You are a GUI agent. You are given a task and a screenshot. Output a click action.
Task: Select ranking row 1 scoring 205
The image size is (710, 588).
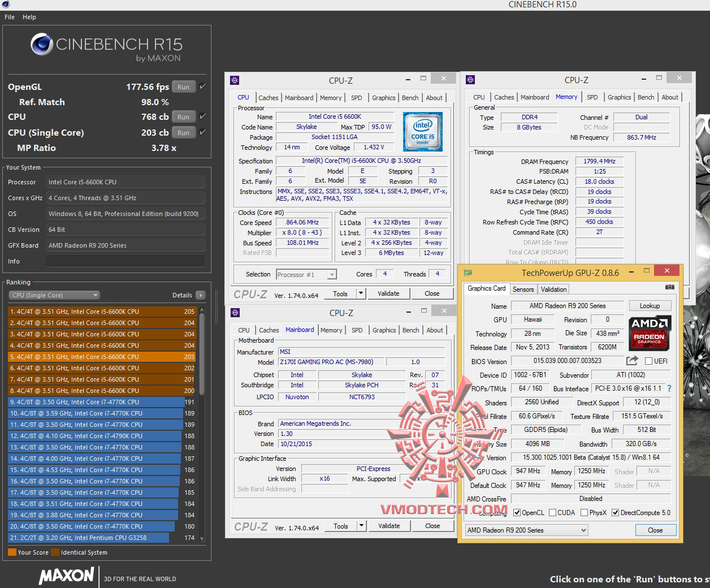(102, 312)
